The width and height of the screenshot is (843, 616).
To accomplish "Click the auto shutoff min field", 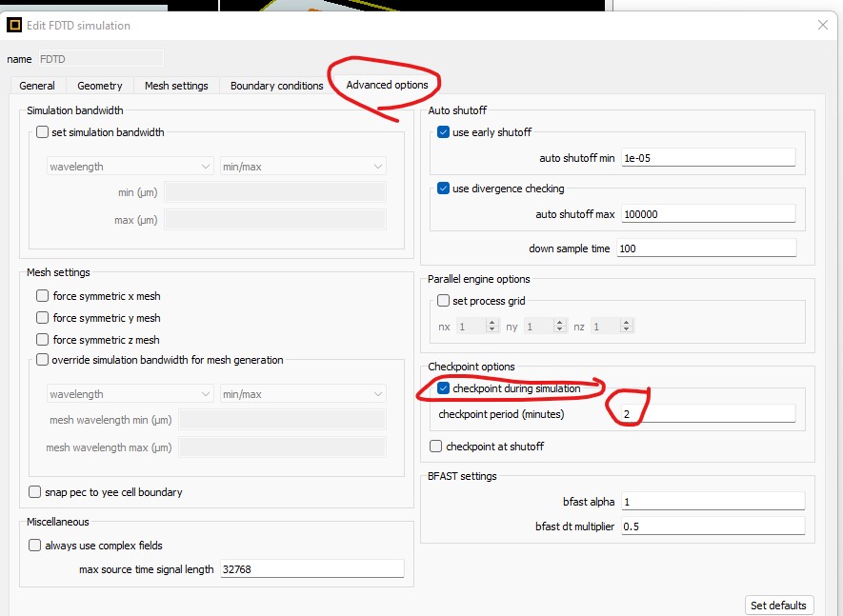I will click(x=707, y=158).
